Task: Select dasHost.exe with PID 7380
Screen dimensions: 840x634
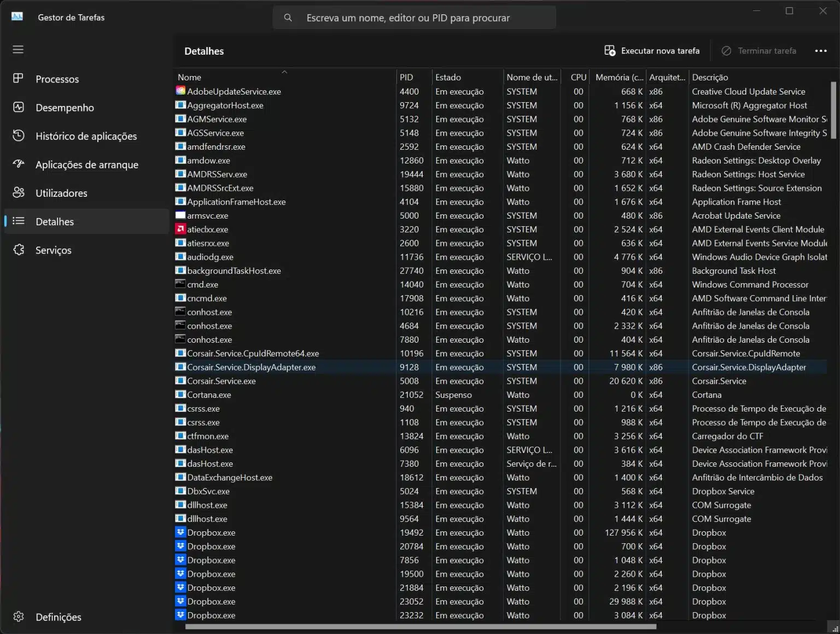Action: tap(501, 463)
